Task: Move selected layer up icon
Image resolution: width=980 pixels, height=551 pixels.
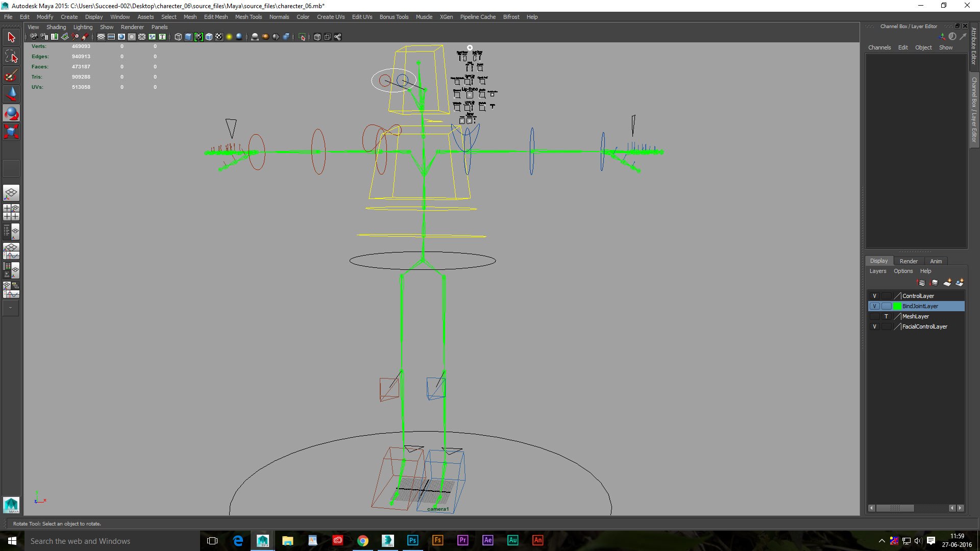Action: coord(921,283)
